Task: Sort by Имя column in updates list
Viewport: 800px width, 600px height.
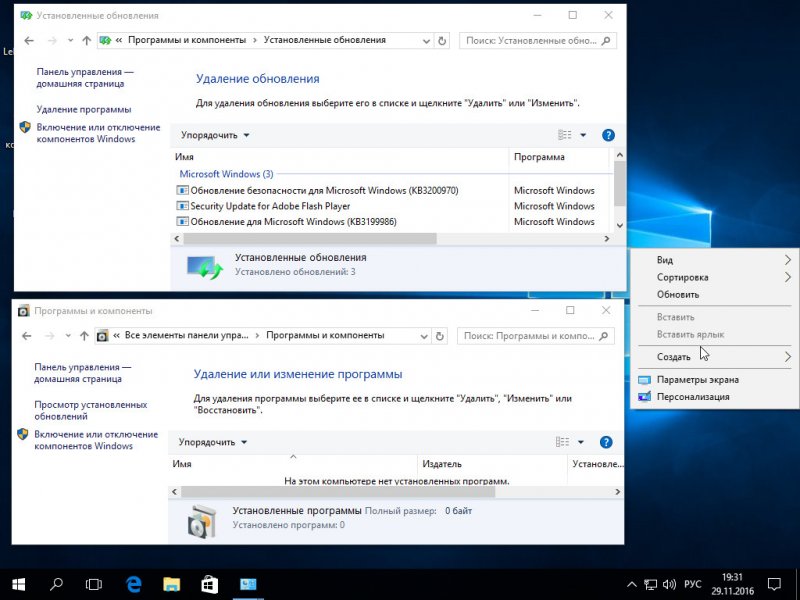Action: point(339,157)
